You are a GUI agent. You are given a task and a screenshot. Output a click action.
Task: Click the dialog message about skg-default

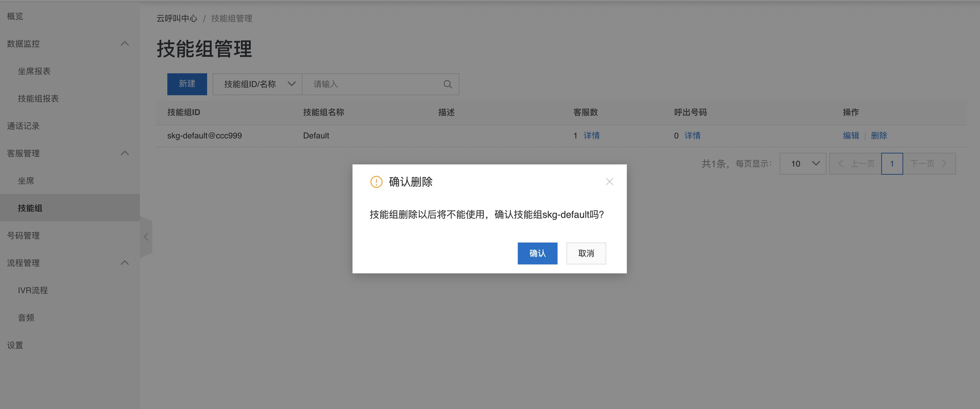(x=487, y=214)
